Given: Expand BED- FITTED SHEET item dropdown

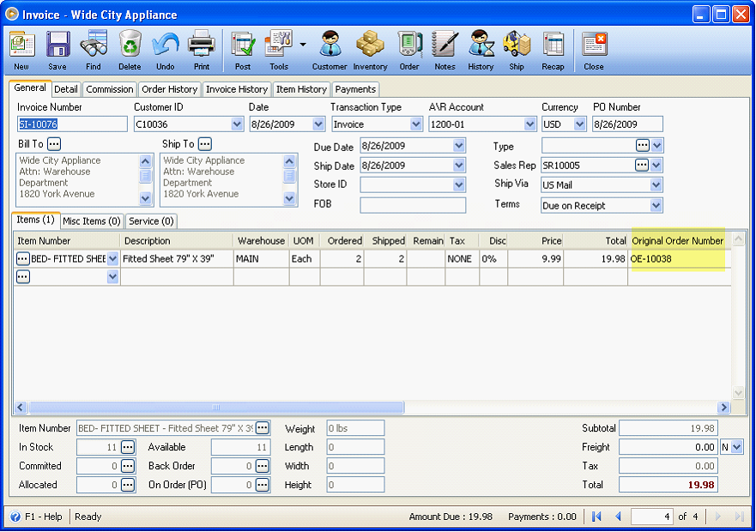Looking at the screenshot, I should (x=112, y=258).
